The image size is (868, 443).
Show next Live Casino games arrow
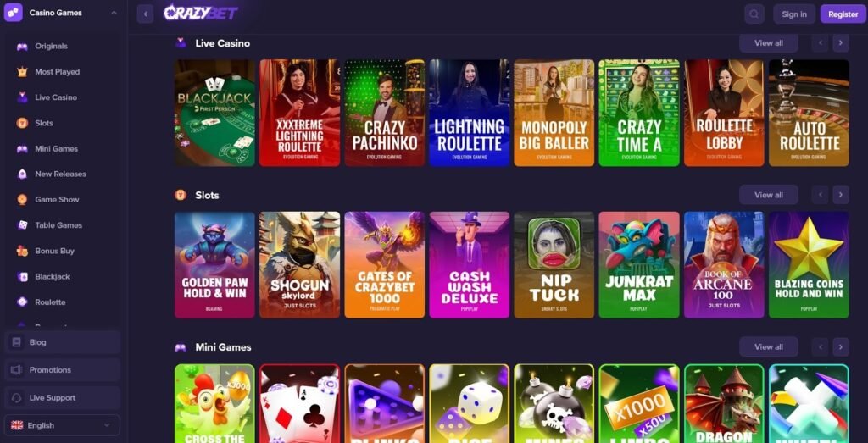pos(840,42)
